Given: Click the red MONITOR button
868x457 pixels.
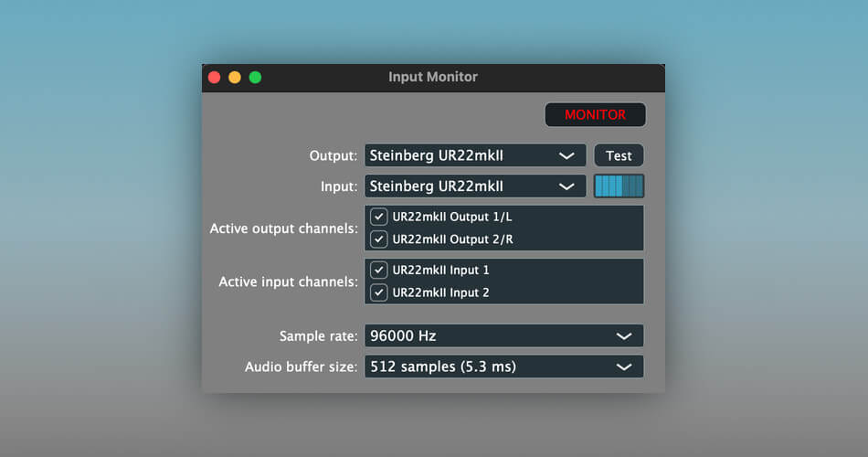Looking at the screenshot, I should pyautogui.click(x=595, y=114).
